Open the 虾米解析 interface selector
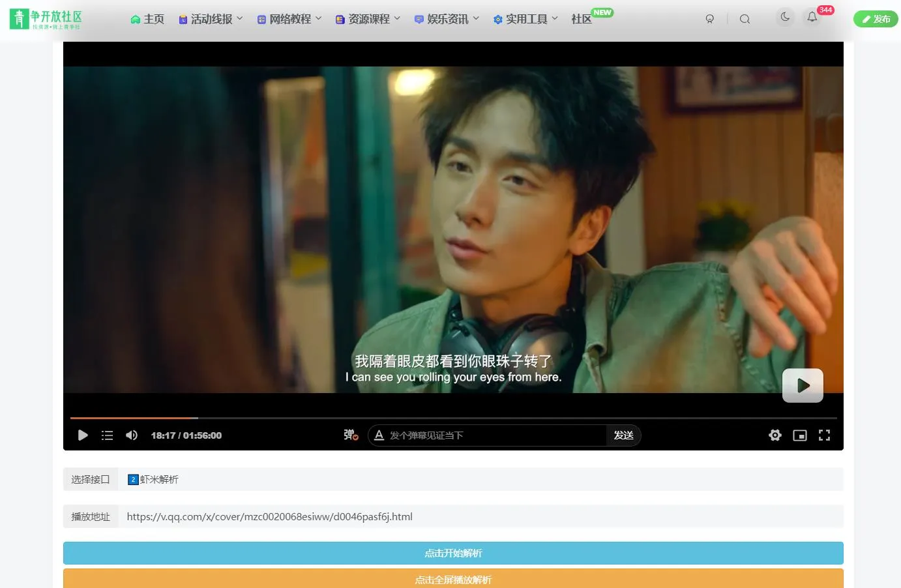 pos(480,480)
